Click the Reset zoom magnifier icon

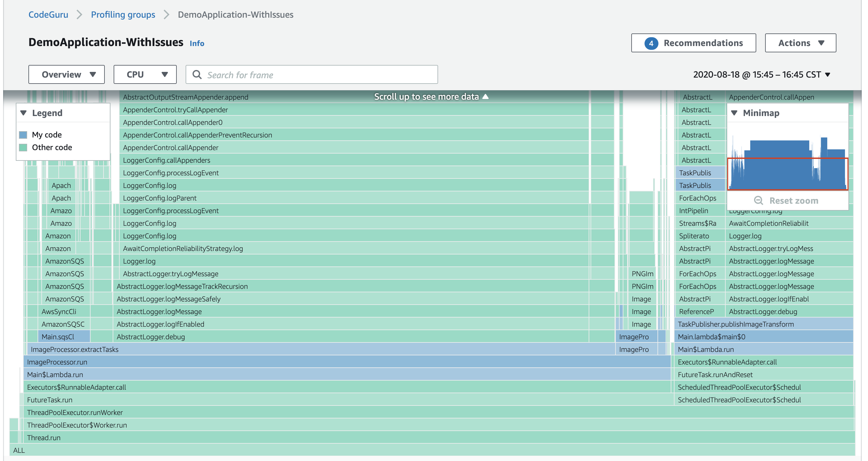758,201
